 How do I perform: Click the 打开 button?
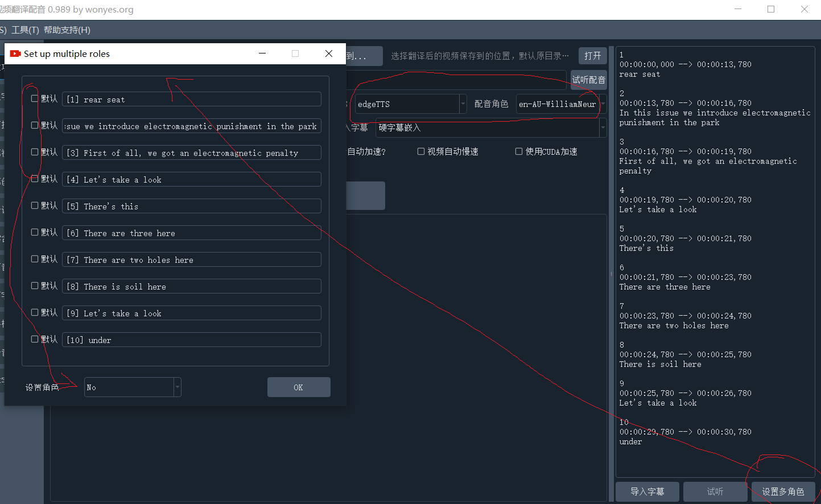point(593,56)
